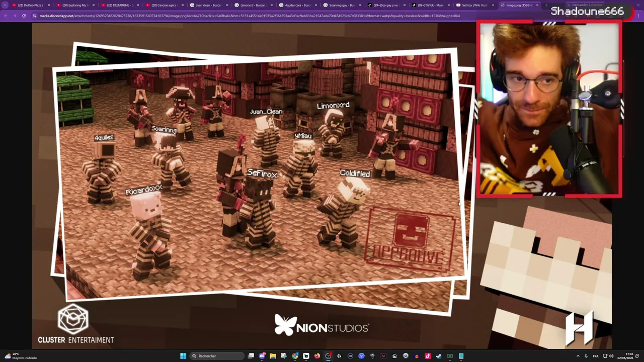
Task: Switch to OBS Studio in the taskbar
Action: [x=328, y=356]
